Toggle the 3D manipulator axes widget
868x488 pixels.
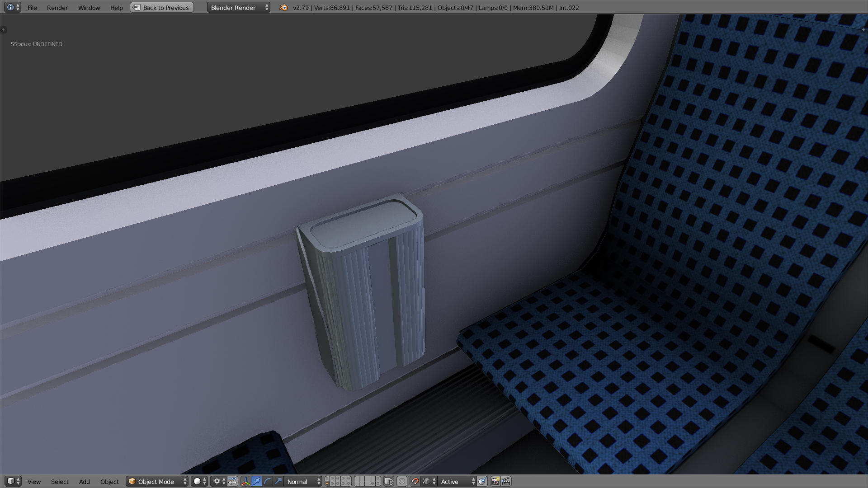(x=245, y=482)
